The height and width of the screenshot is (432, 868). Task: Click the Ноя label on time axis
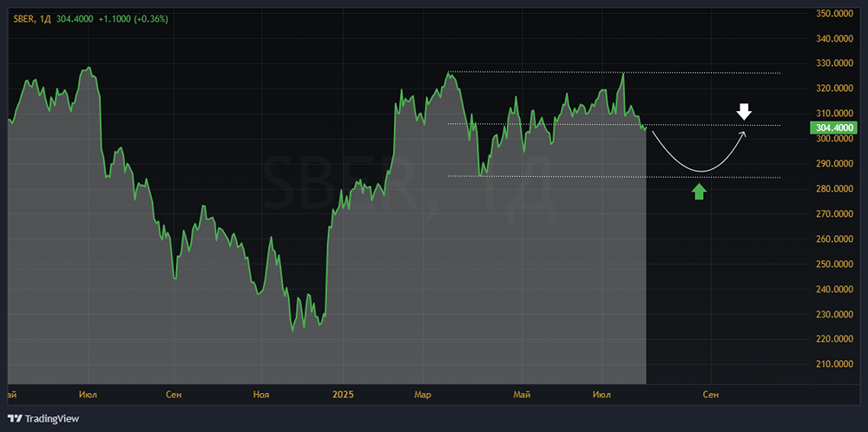click(x=260, y=395)
